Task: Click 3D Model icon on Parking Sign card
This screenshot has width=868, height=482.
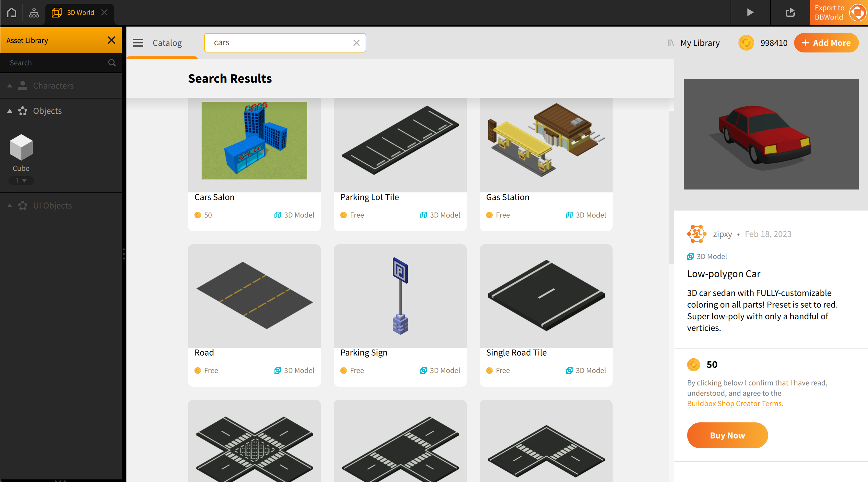Action: (423, 371)
